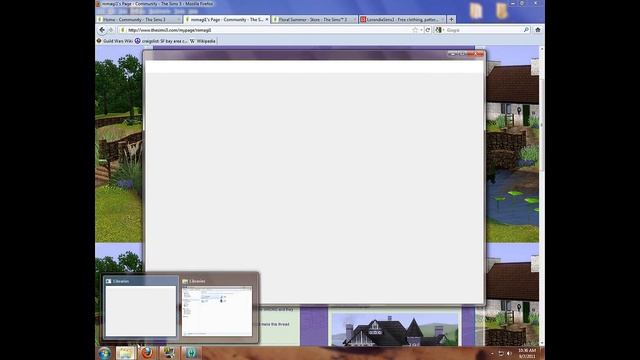Click the teal taskbar icon
Viewport: 640px width, 360px height.
coord(190,353)
